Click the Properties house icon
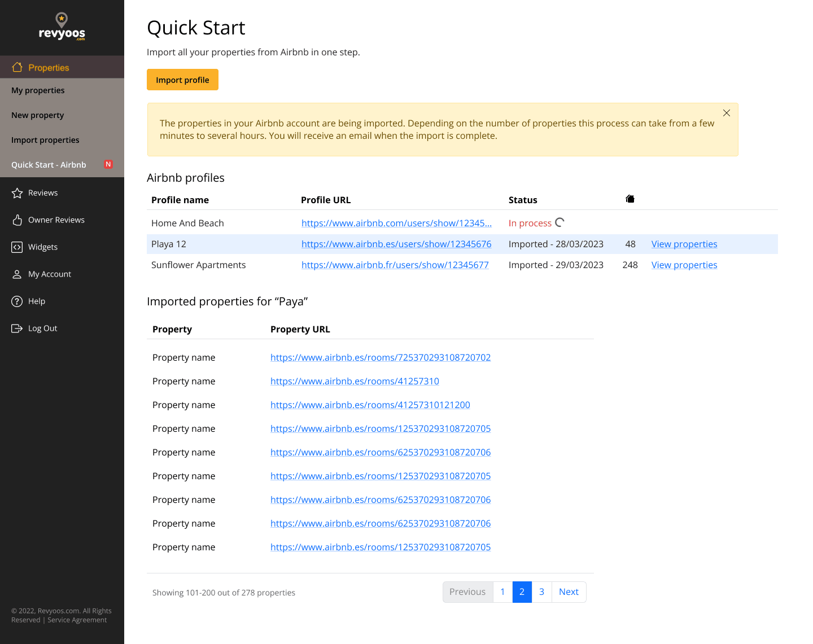813x644 pixels. 18,67
